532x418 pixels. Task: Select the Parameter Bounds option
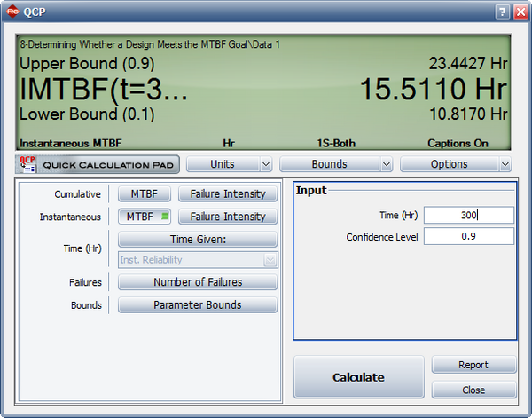pos(198,305)
